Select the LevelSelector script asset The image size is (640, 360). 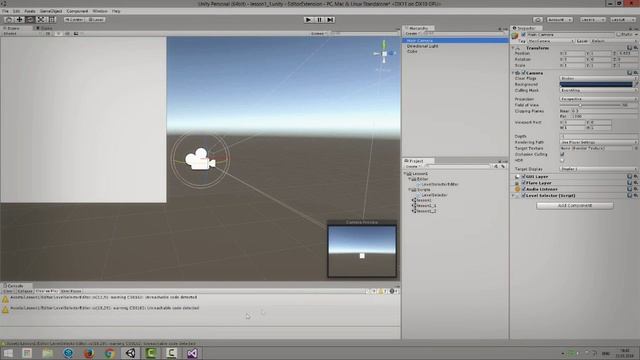coord(433,195)
